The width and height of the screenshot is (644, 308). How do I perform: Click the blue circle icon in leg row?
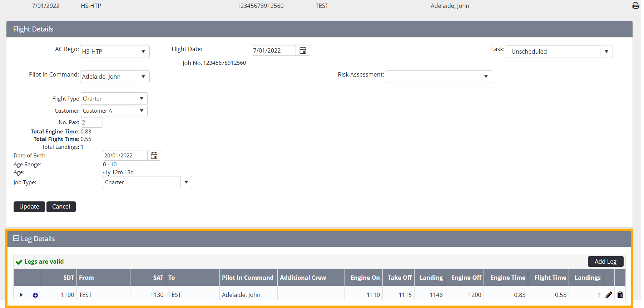[35, 295]
